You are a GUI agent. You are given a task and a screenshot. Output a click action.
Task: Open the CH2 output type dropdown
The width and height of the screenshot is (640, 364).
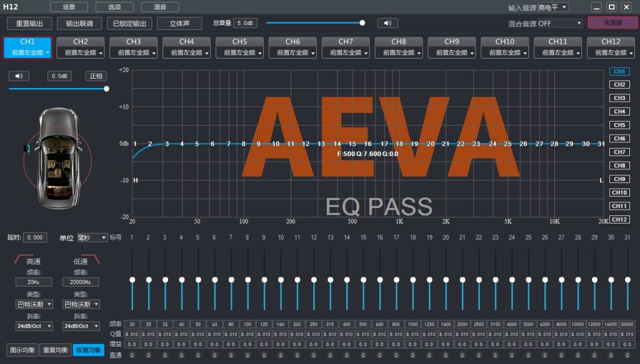click(x=81, y=52)
